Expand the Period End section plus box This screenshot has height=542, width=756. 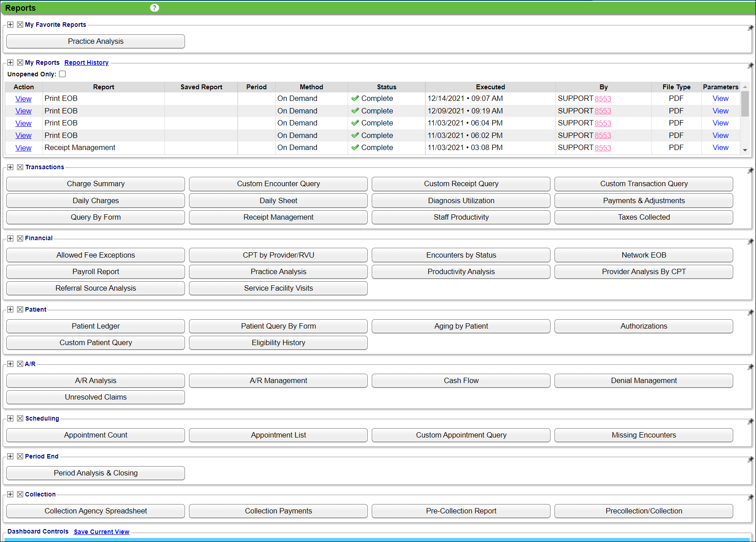(10, 456)
